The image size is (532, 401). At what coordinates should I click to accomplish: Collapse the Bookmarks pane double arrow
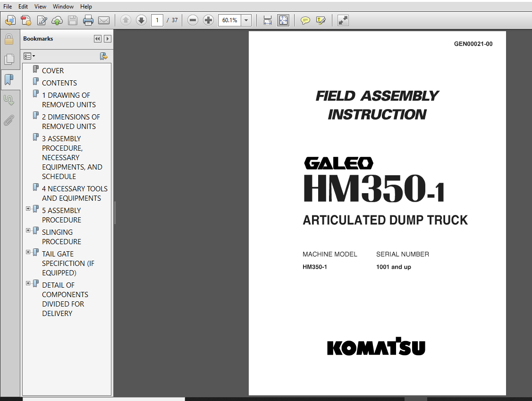[x=98, y=39]
